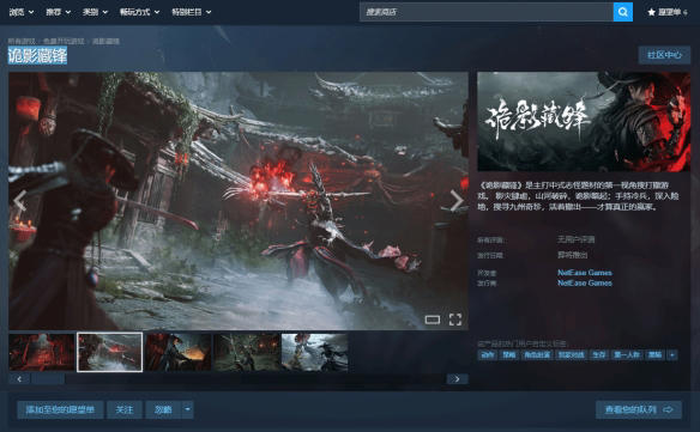The height and width of the screenshot is (432, 700).
Task: Click the blue search magnifier icon
Action: click(623, 12)
